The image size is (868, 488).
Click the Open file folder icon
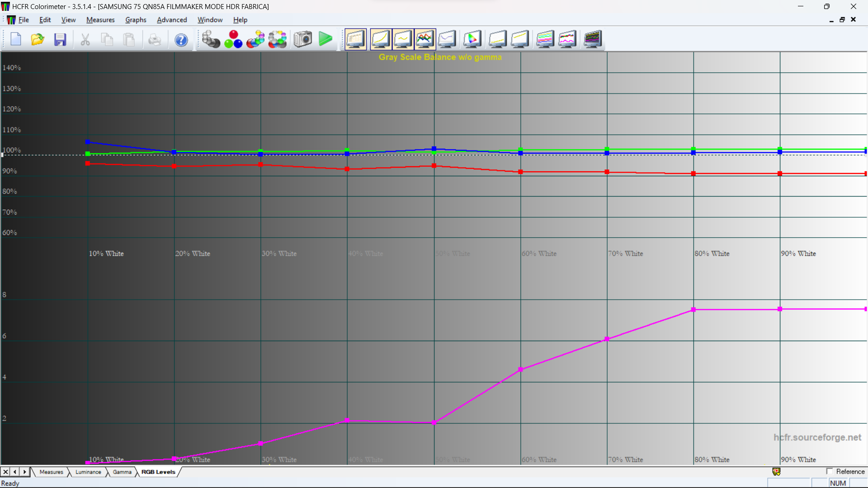tap(38, 39)
